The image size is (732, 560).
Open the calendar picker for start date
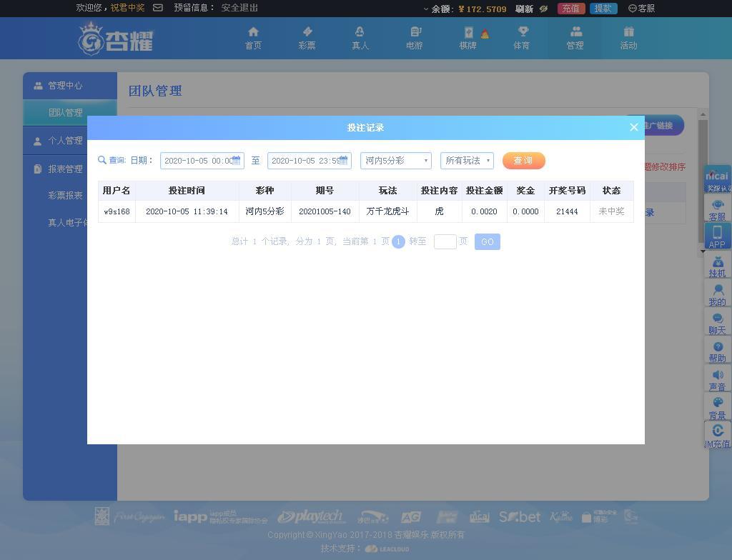click(236, 161)
